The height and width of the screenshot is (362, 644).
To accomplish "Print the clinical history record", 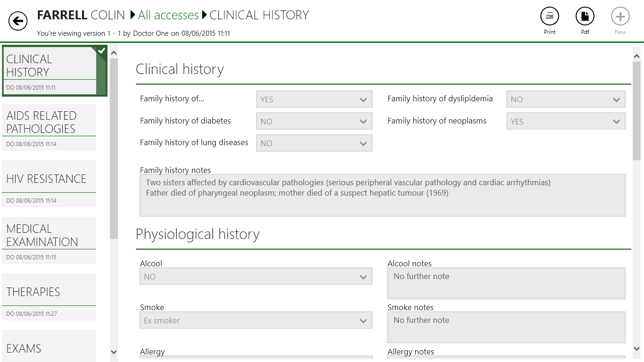I will coord(549,16).
